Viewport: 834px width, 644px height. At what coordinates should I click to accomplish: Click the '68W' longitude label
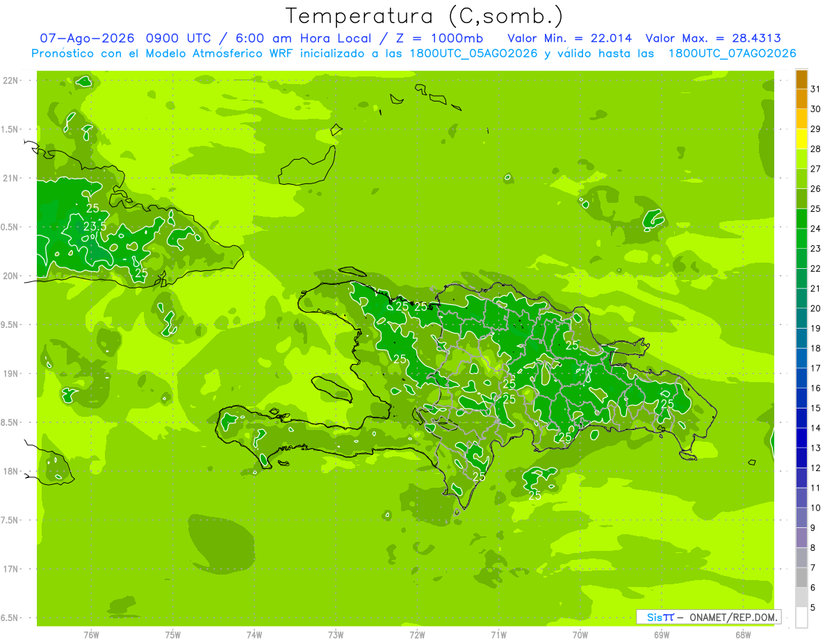point(743,634)
